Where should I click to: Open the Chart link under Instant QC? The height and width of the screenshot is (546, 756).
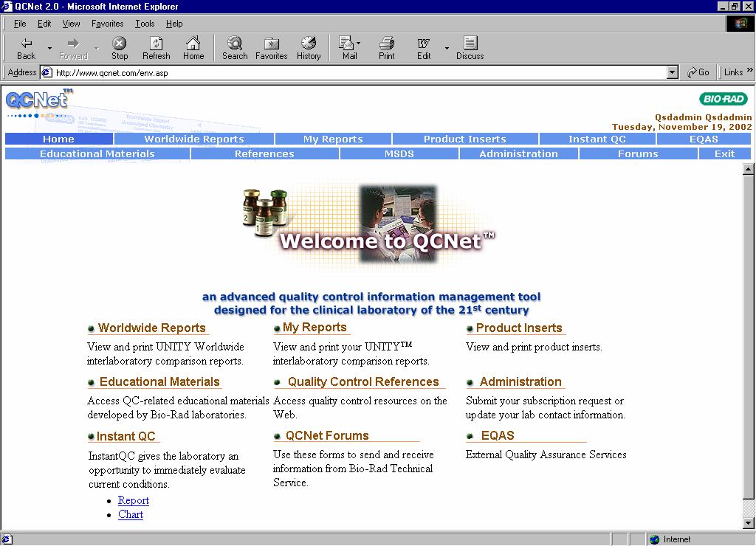pos(131,515)
